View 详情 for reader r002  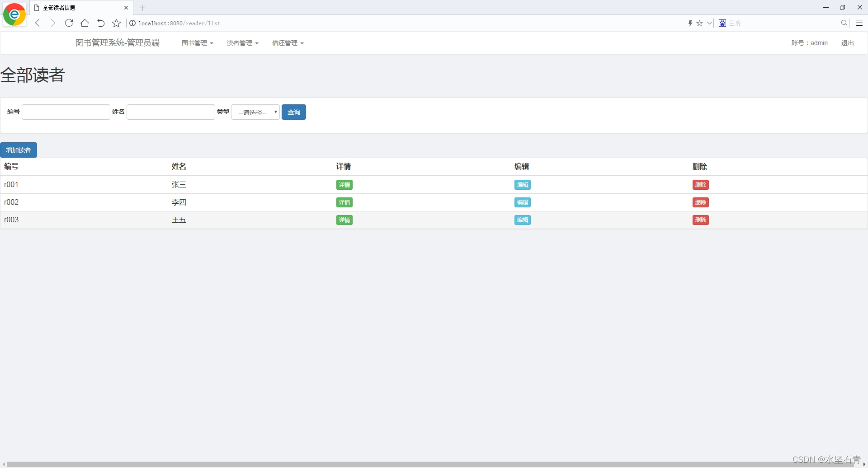coord(344,202)
